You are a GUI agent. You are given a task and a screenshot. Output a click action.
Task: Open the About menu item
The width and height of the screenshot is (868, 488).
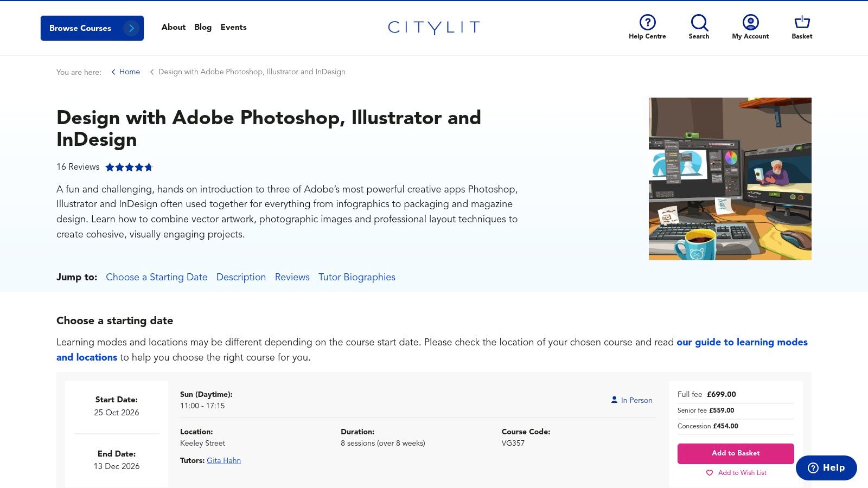(x=174, y=27)
